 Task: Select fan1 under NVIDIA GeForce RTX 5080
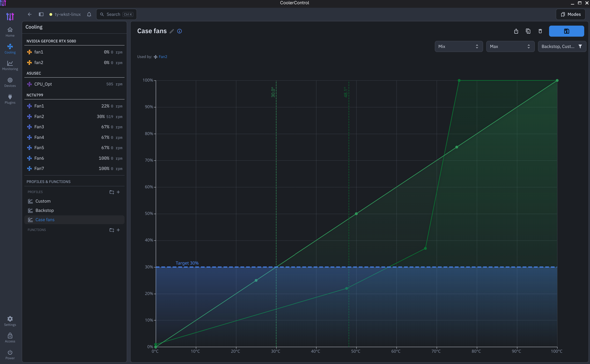click(x=74, y=52)
